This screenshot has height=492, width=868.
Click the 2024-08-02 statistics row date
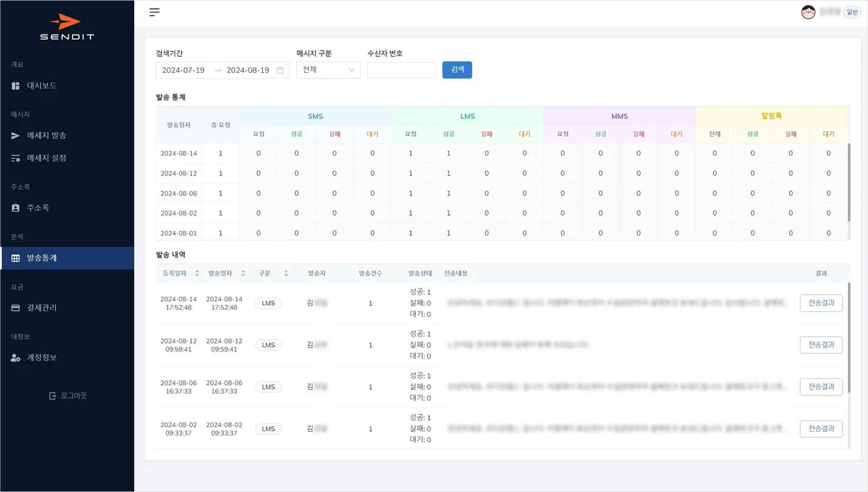click(x=178, y=214)
